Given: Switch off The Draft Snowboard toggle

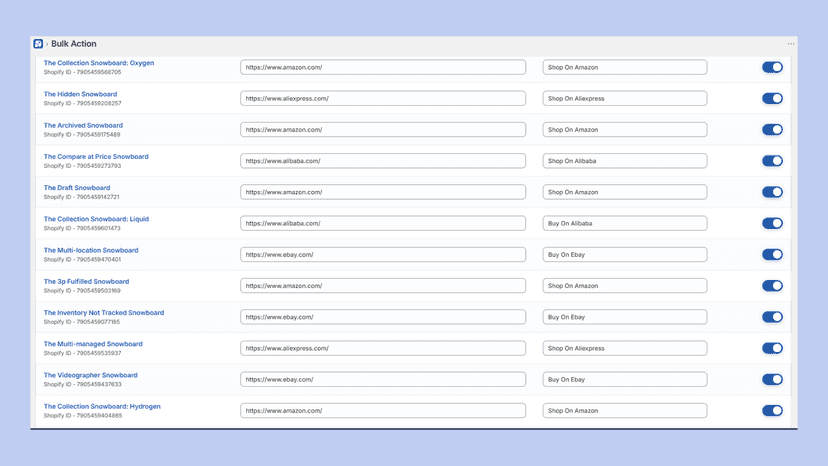Looking at the screenshot, I should pyautogui.click(x=772, y=192).
